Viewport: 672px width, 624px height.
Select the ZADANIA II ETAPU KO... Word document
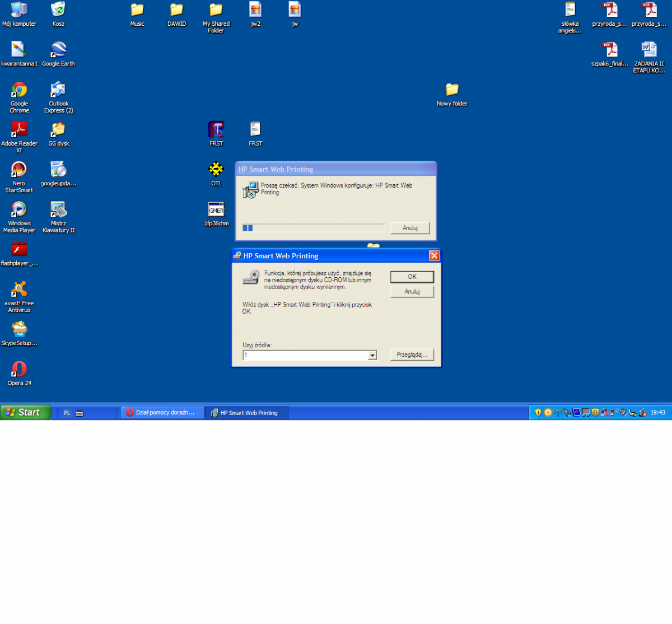coord(649,58)
